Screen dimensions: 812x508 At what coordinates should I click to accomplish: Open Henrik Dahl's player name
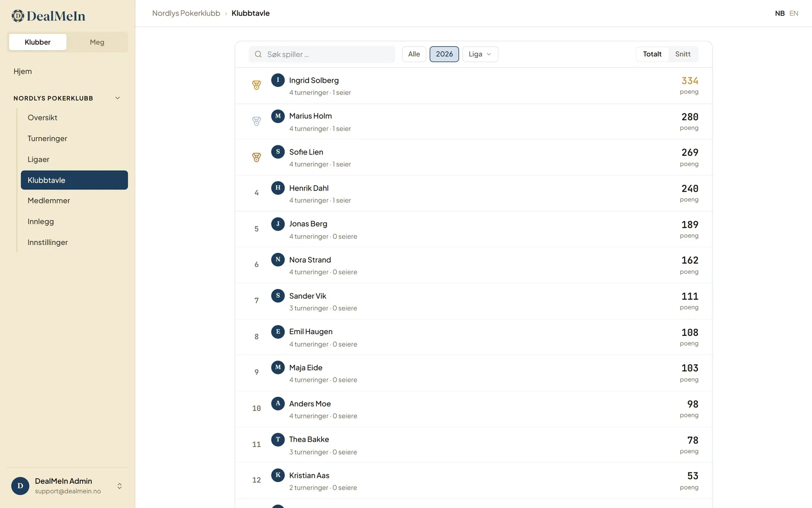[309, 188]
